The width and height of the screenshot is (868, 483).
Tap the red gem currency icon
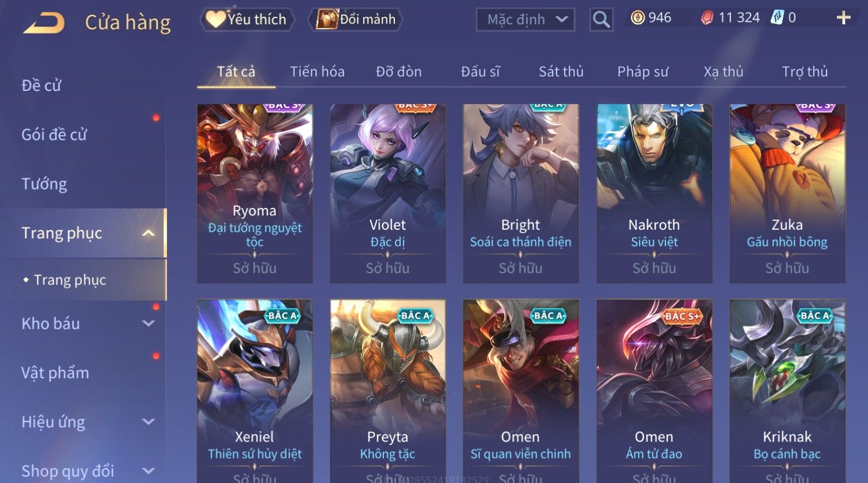(707, 18)
